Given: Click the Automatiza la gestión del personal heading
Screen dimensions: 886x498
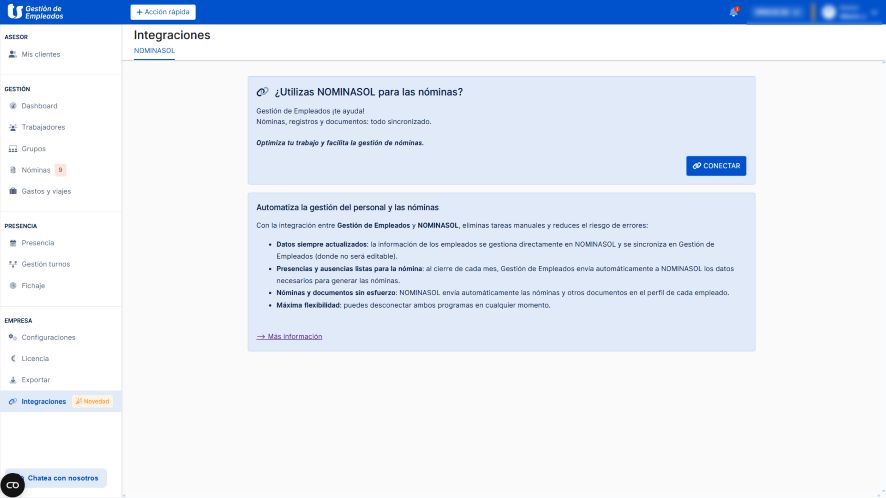Looking at the screenshot, I should point(348,207).
